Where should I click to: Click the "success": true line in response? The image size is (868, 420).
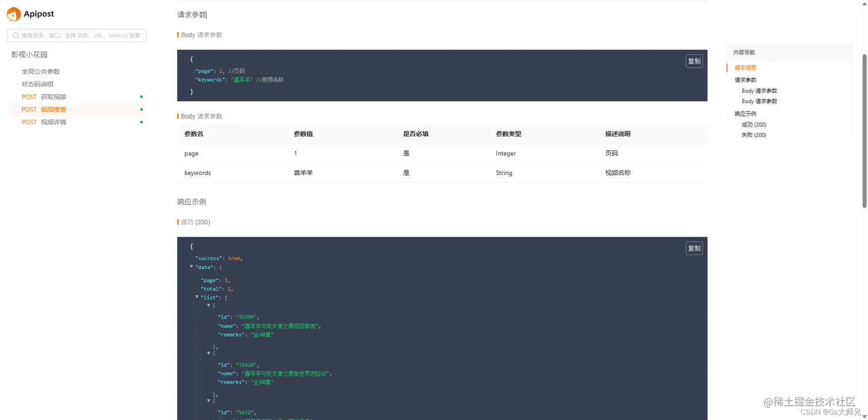coord(219,258)
